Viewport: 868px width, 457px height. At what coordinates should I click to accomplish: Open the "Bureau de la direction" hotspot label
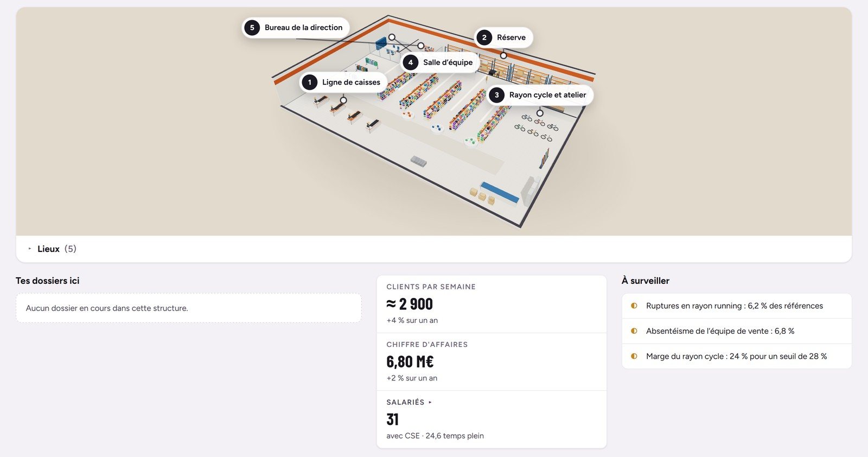(x=296, y=28)
